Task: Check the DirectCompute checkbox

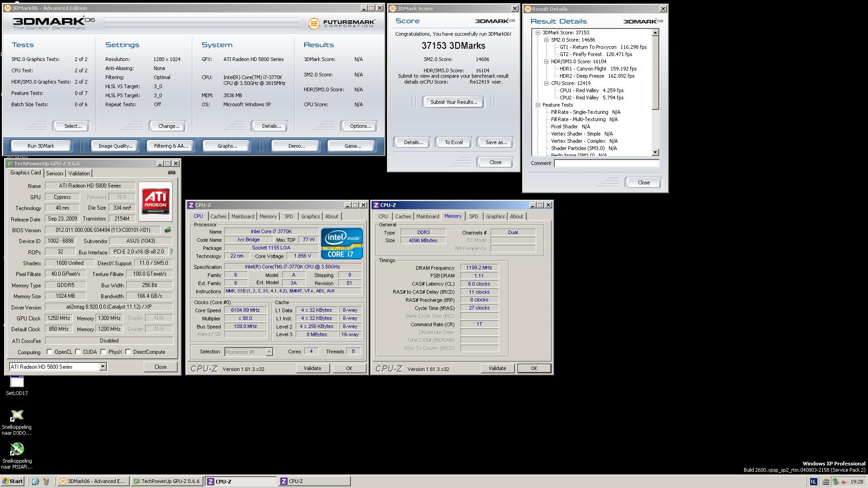Action: [128, 352]
